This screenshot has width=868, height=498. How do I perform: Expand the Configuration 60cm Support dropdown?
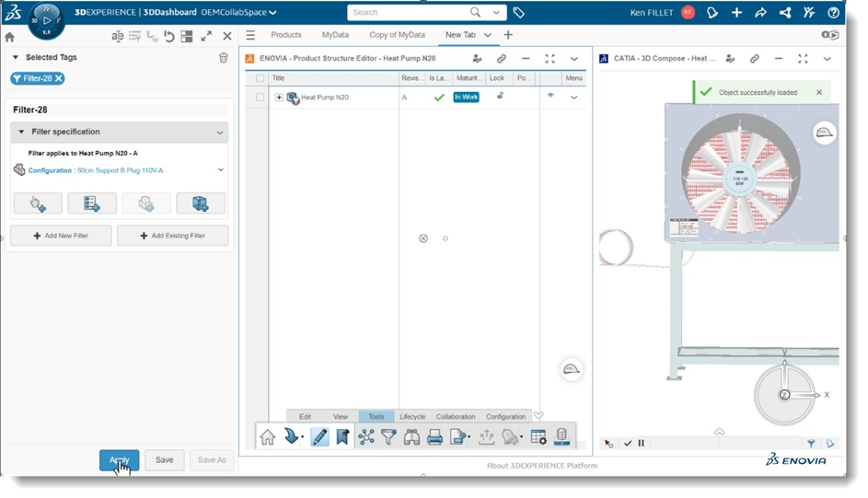220,170
